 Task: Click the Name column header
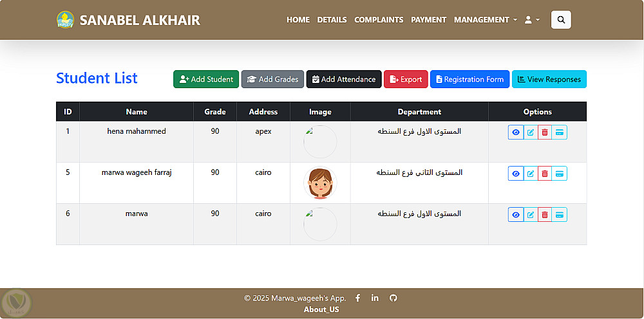point(137,111)
